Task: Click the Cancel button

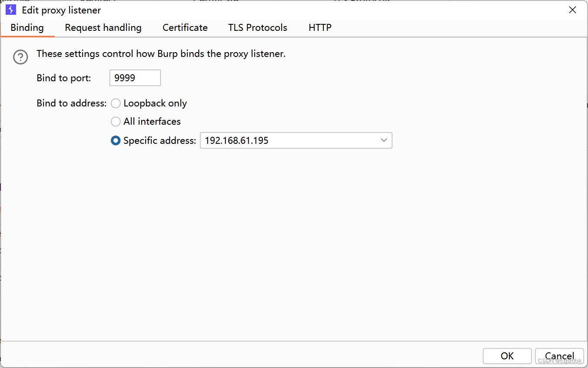Action: point(559,356)
